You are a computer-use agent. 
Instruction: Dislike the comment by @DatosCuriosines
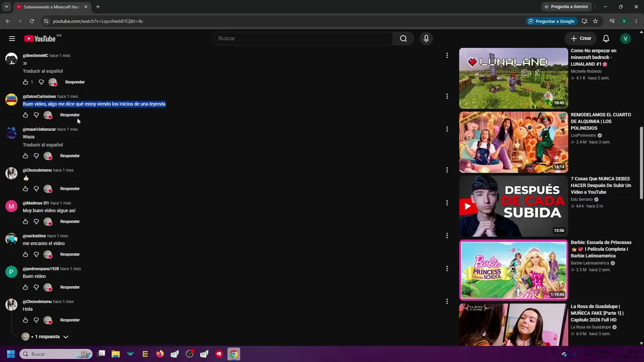[36, 115]
